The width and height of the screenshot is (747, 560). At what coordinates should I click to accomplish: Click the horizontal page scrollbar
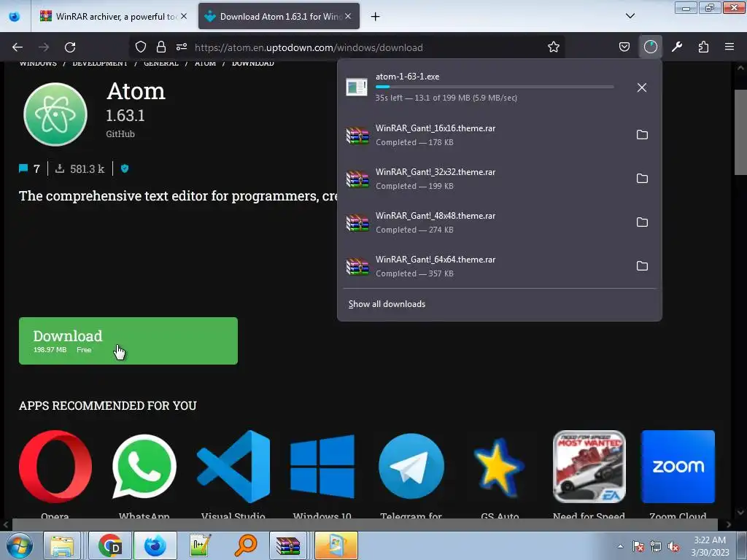[x=365, y=524]
